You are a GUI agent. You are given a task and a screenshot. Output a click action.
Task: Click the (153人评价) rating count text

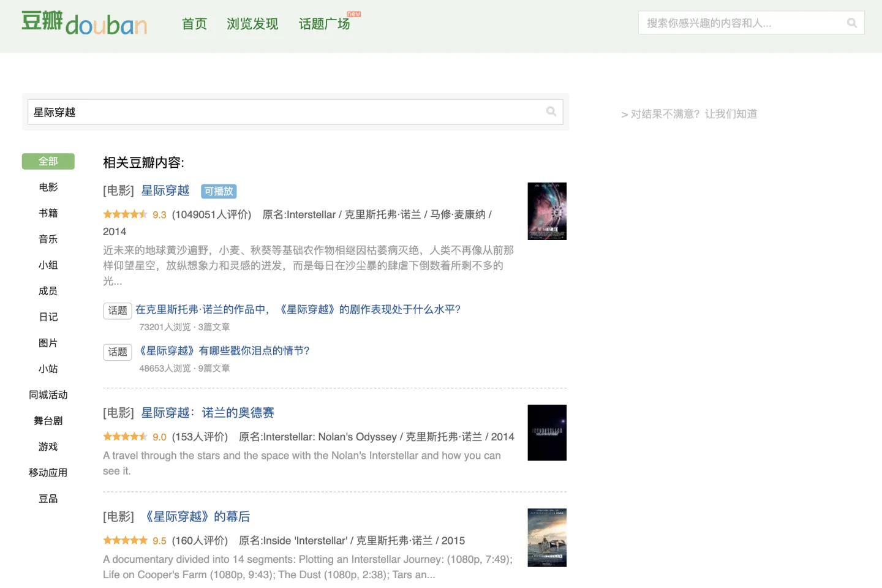[200, 437]
